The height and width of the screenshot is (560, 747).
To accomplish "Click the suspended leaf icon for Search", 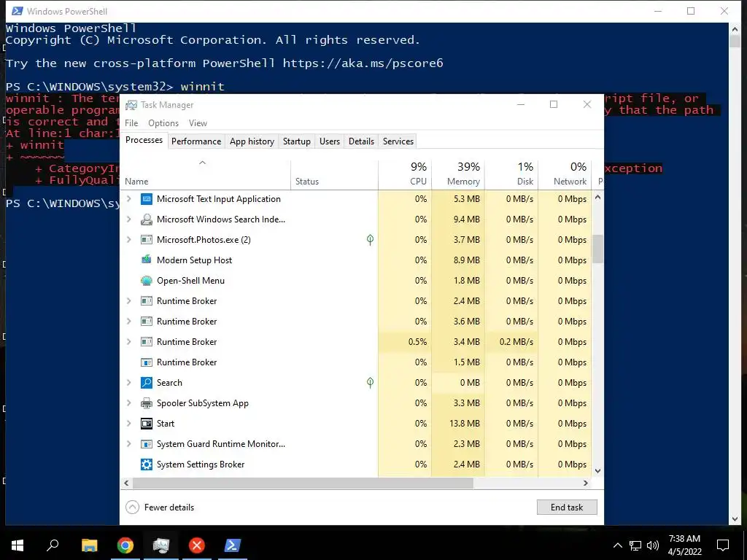I will tap(370, 382).
